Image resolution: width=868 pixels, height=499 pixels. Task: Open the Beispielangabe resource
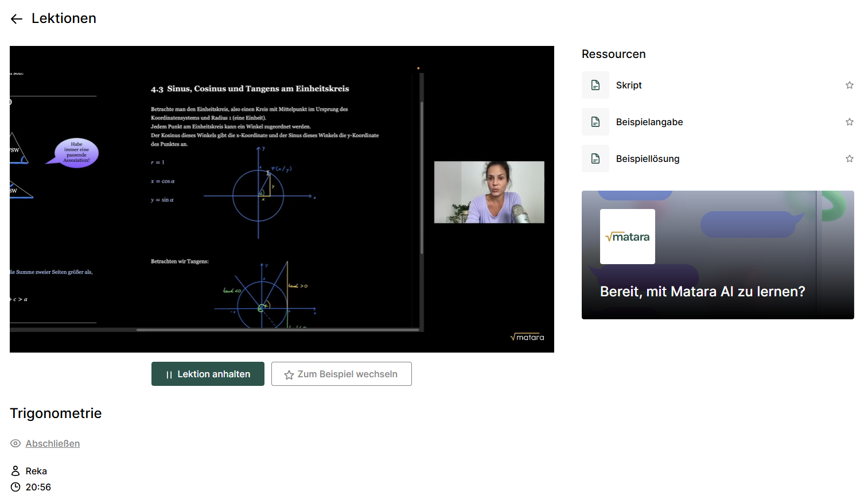(x=649, y=122)
